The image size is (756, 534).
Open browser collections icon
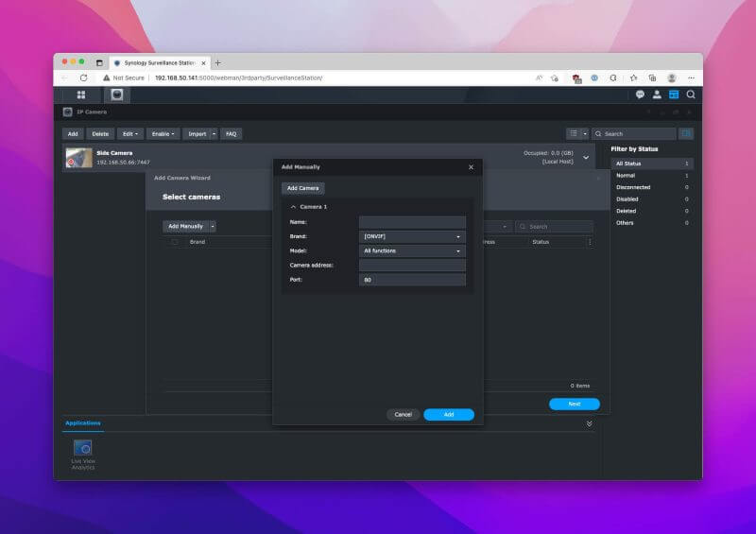tap(652, 78)
